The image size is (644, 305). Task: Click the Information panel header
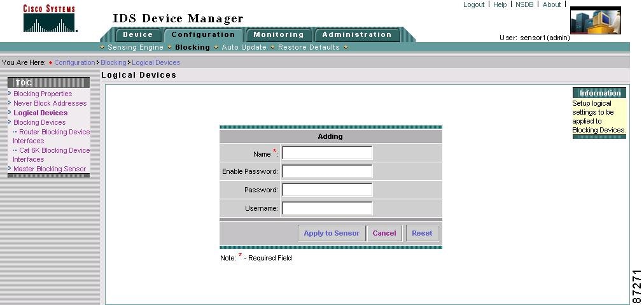pyautogui.click(x=599, y=93)
